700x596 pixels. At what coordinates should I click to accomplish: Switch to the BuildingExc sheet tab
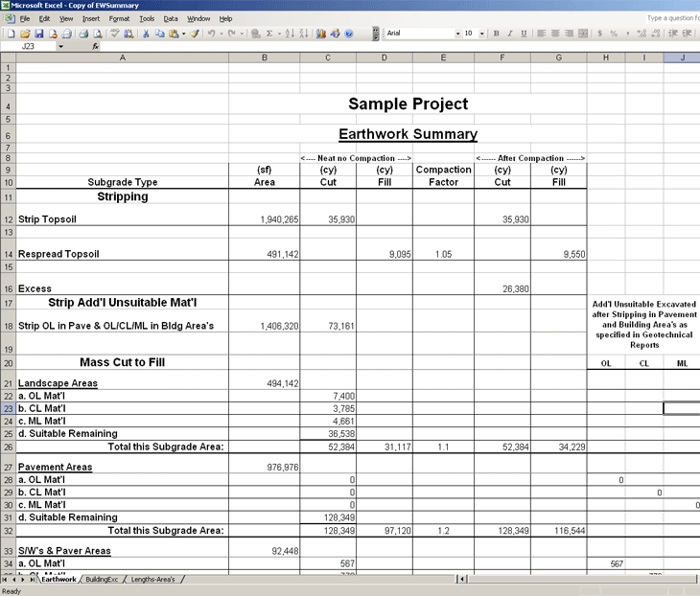pos(103,580)
